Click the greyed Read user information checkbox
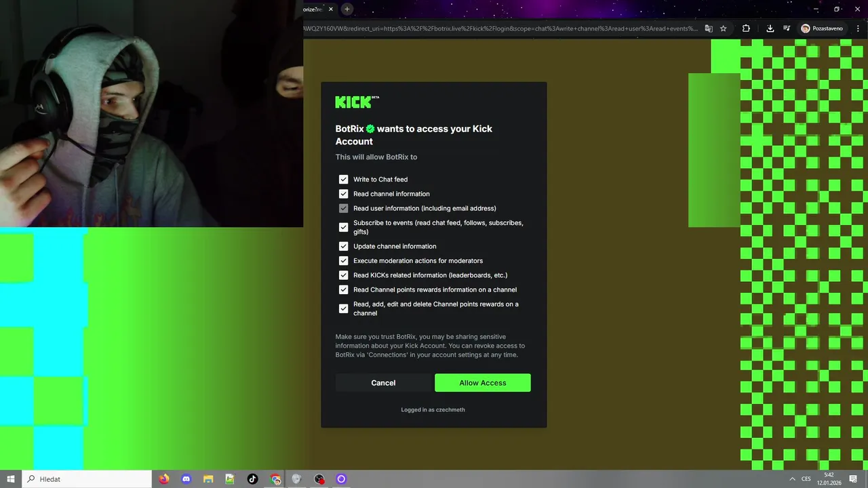 (x=343, y=208)
